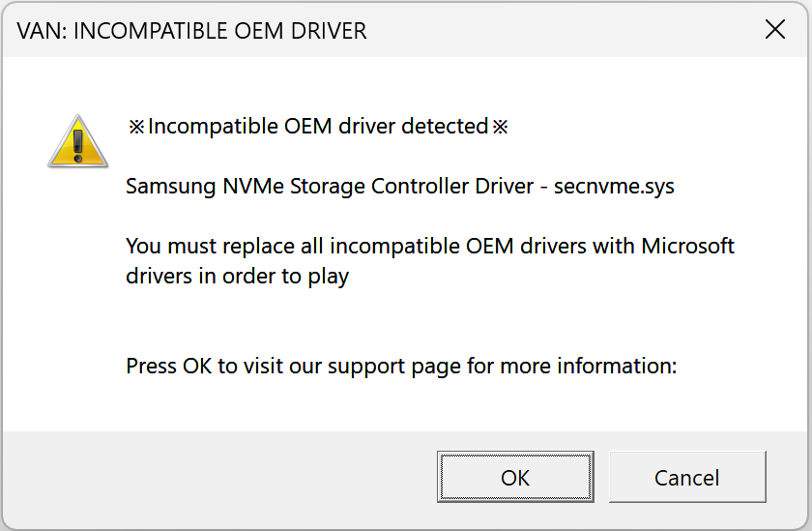This screenshot has width=812, height=531.
Task: Click the yellow warning triangle icon
Action: 78,141
